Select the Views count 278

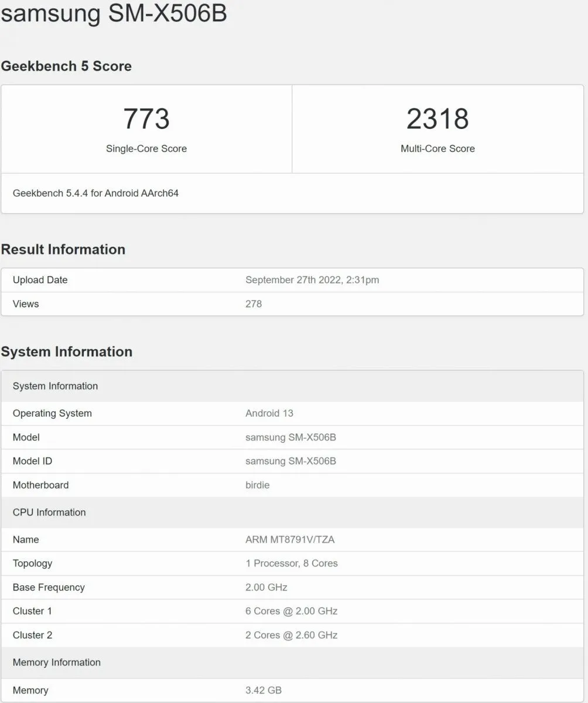253,303
